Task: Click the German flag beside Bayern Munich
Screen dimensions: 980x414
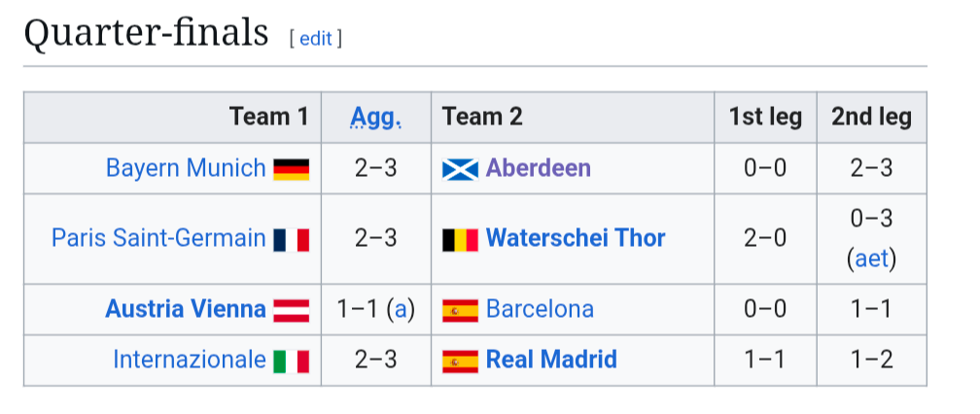Action: [291, 169]
